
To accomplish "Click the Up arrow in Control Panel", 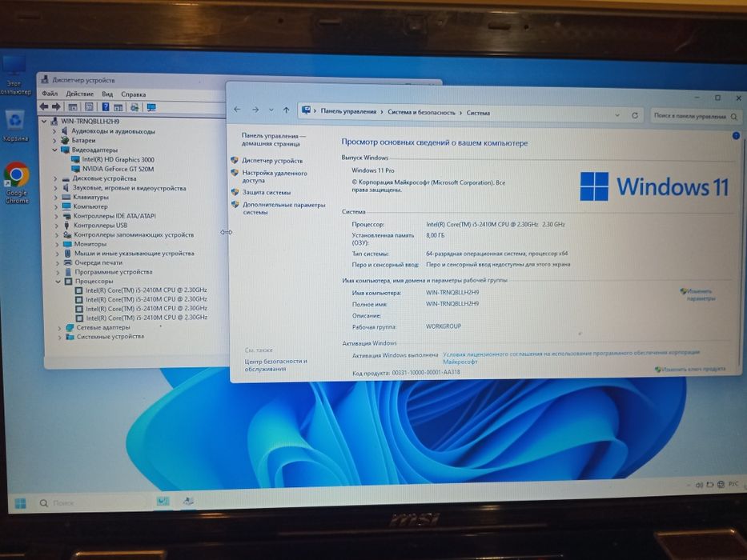I will point(287,110).
